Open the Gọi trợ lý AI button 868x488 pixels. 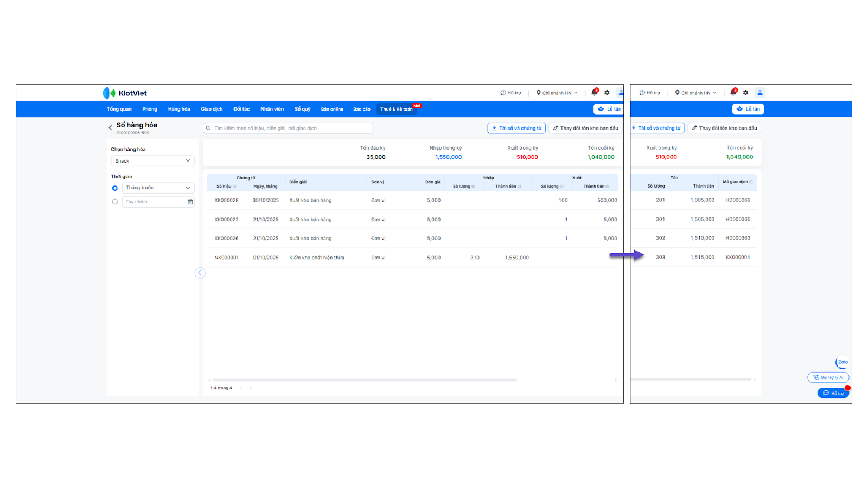click(x=828, y=377)
